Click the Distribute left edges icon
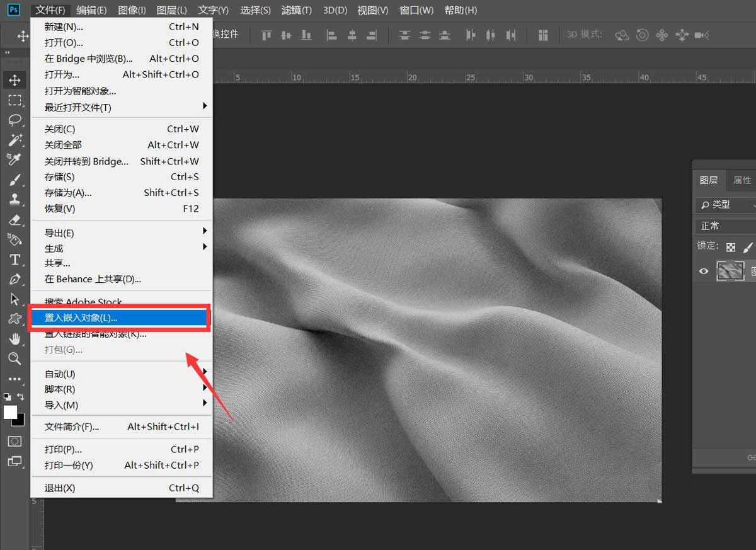This screenshot has width=756, height=550. click(x=470, y=35)
